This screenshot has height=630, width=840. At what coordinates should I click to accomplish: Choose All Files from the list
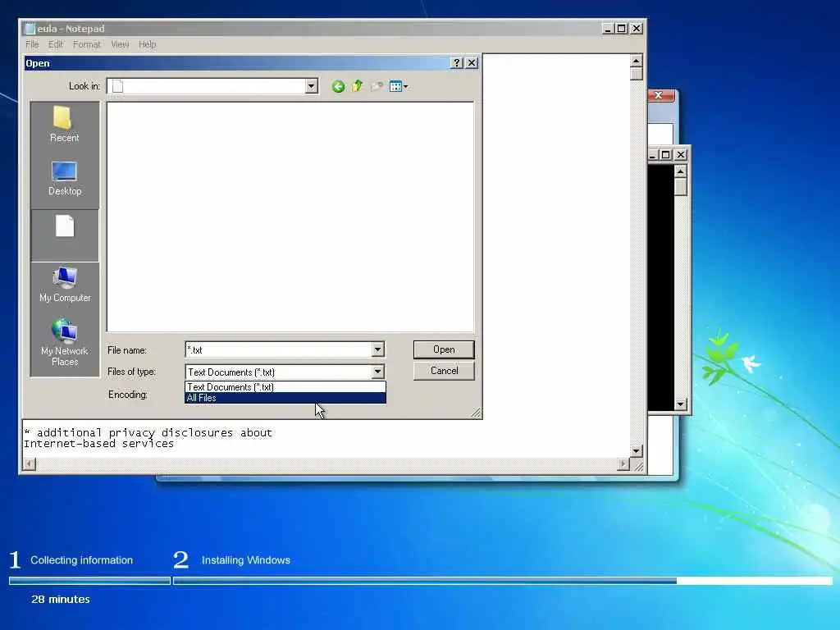coord(285,398)
